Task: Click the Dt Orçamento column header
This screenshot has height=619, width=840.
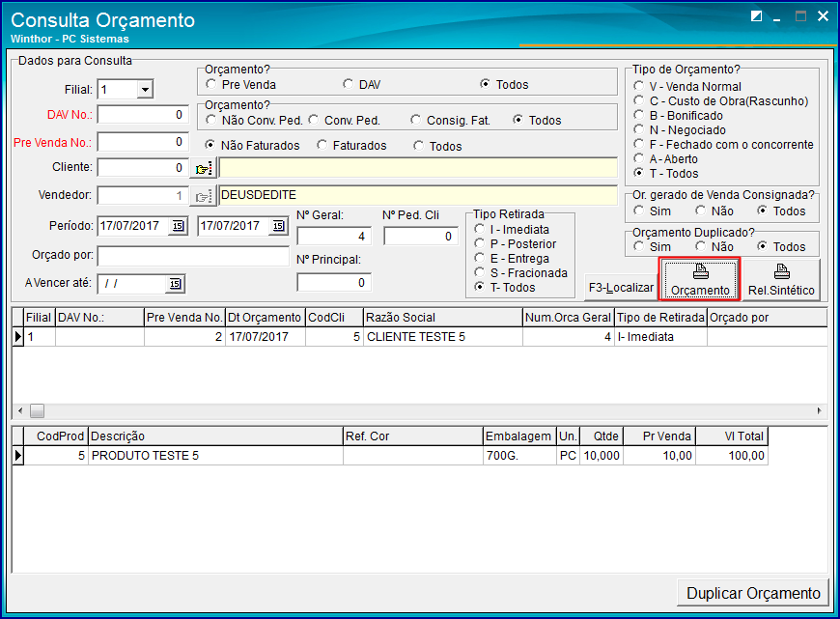Action: pos(265,318)
